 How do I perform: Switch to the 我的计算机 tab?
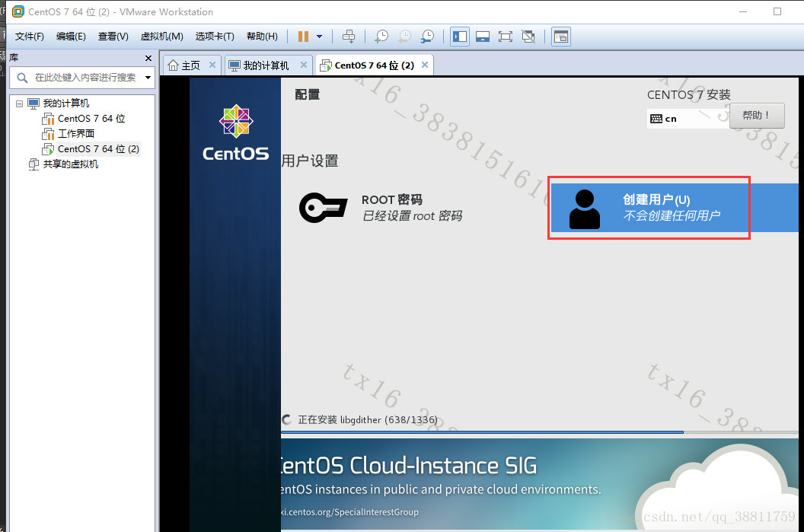(266, 65)
